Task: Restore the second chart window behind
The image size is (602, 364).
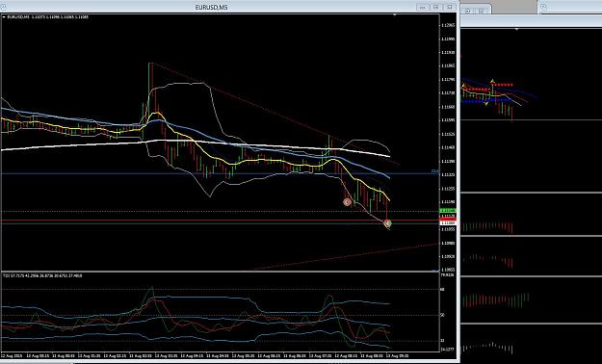Action: (467, 11)
